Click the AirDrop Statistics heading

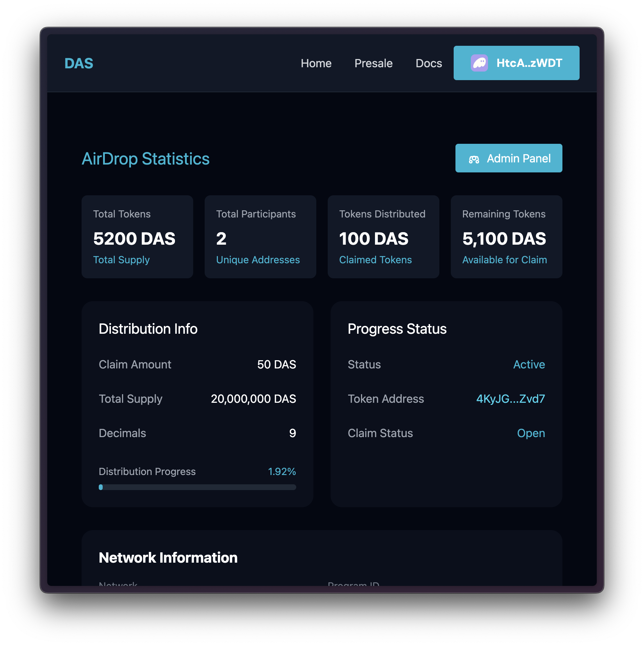pos(146,159)
